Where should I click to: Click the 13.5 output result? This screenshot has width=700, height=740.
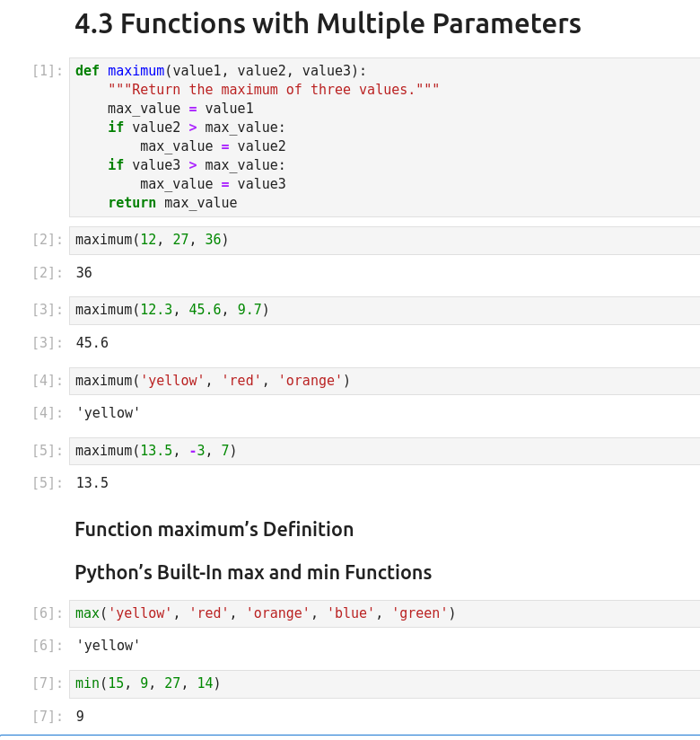tap(92, 483)
